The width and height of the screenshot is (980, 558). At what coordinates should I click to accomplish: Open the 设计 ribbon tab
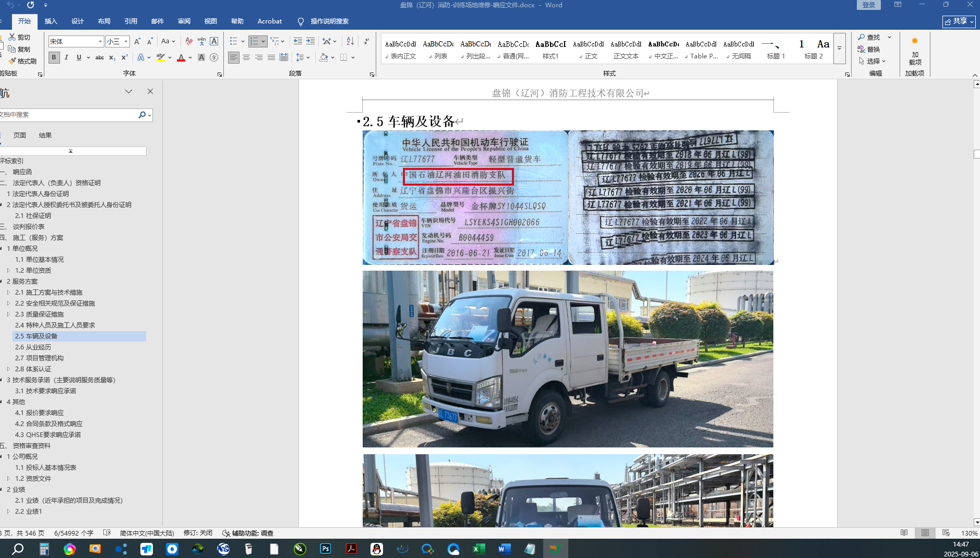(78, 21)
